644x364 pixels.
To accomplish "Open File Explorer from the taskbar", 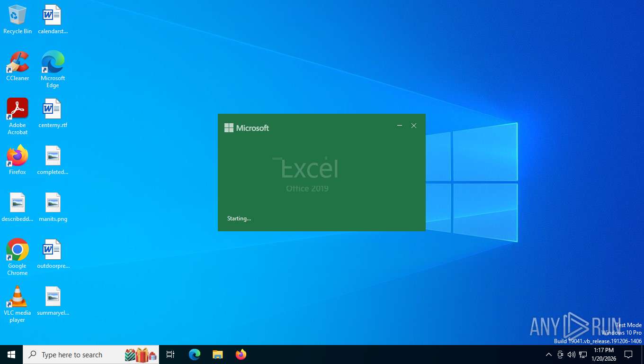I will tap(217, 355).
